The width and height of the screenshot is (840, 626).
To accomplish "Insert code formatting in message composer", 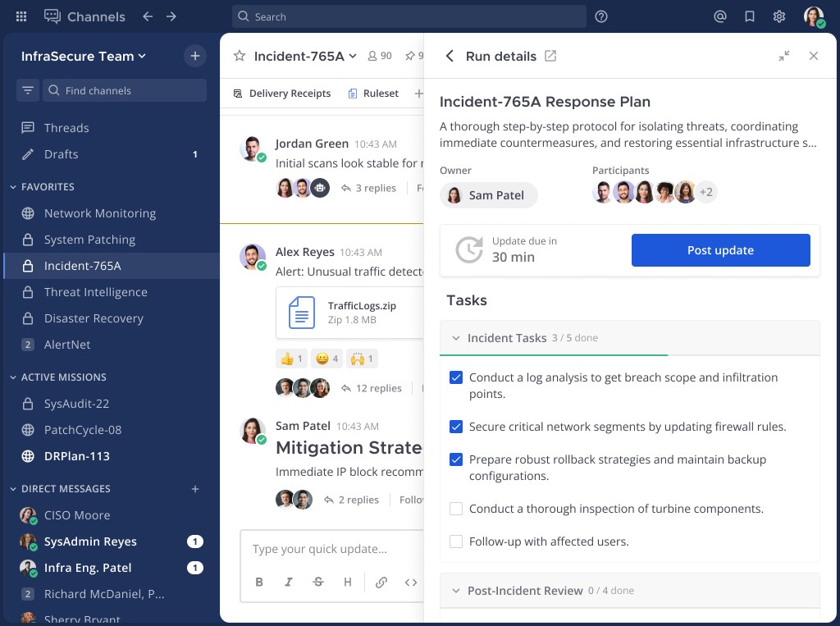I will click(411, 582).
